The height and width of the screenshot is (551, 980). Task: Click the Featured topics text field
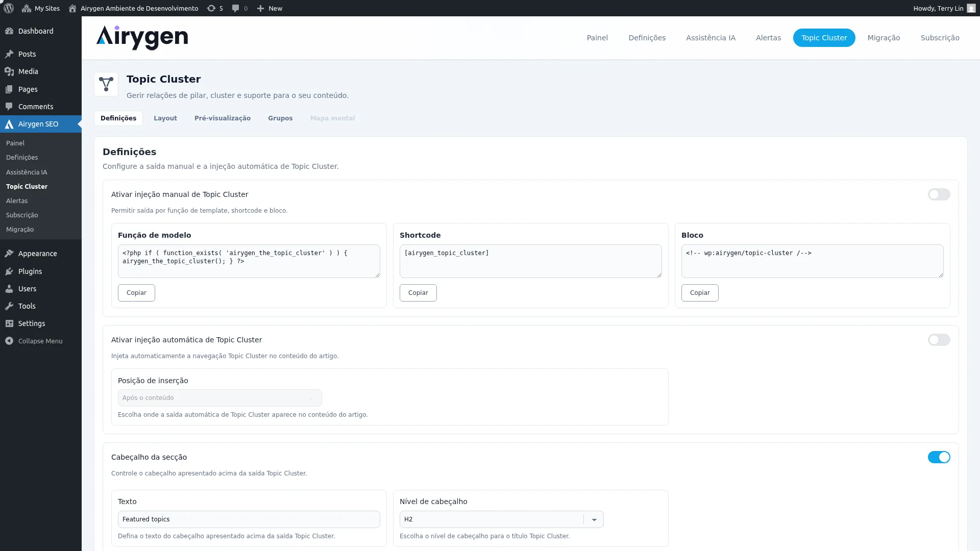(x=249, y=519)
